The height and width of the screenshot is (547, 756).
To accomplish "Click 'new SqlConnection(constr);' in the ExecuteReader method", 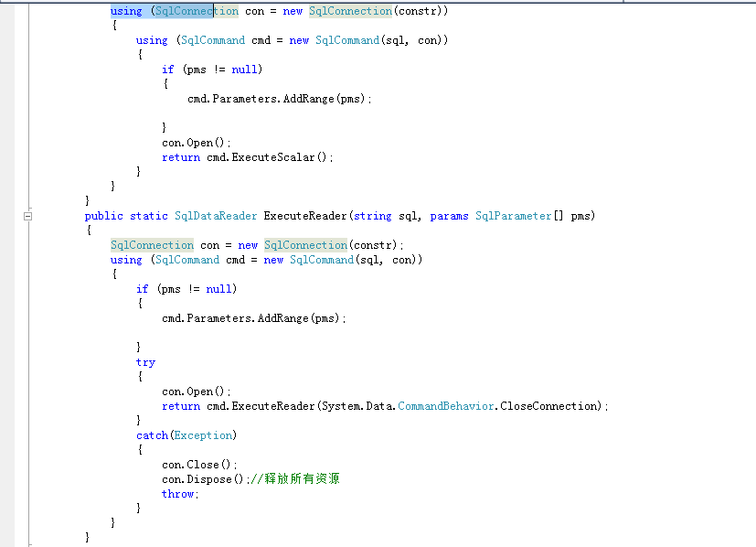I will pyautogui.click(x=321, y=245).
